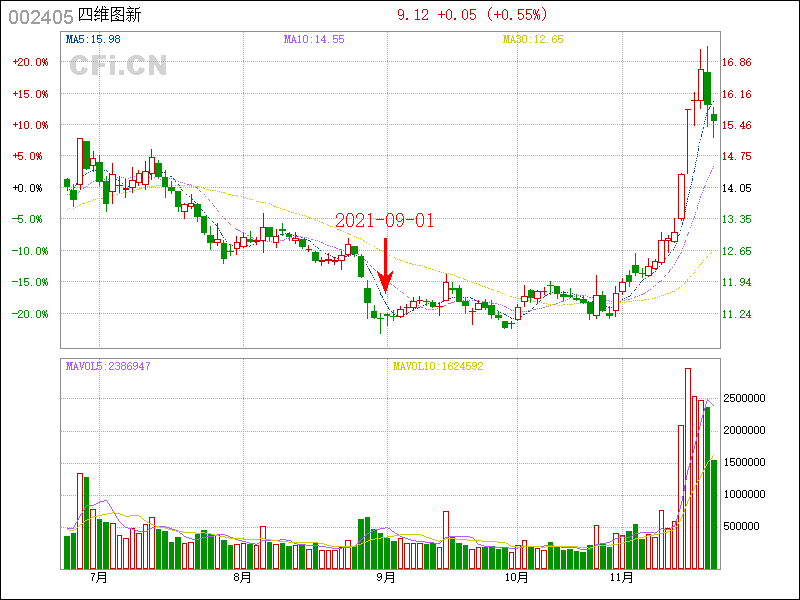Click the 2021-09-01 date annotation text
This screenshot has height=600, width=800.
point(384,220)
